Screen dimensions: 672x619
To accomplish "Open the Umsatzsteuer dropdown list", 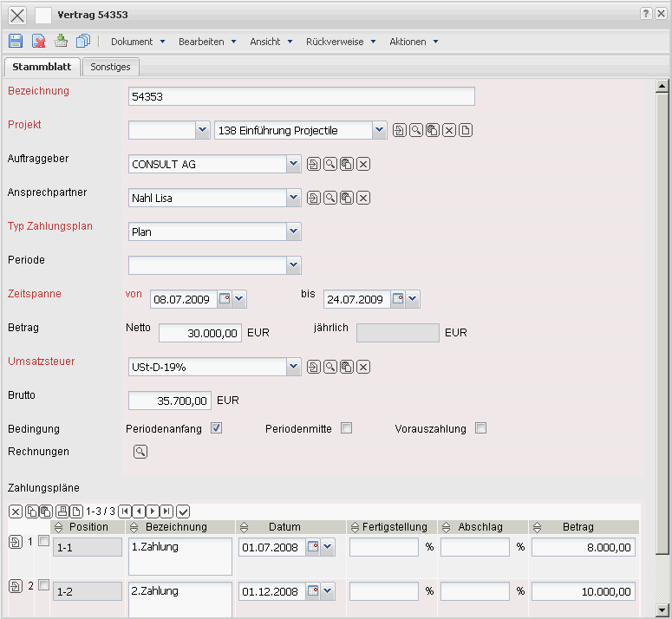I will click(x=294, y=367).
